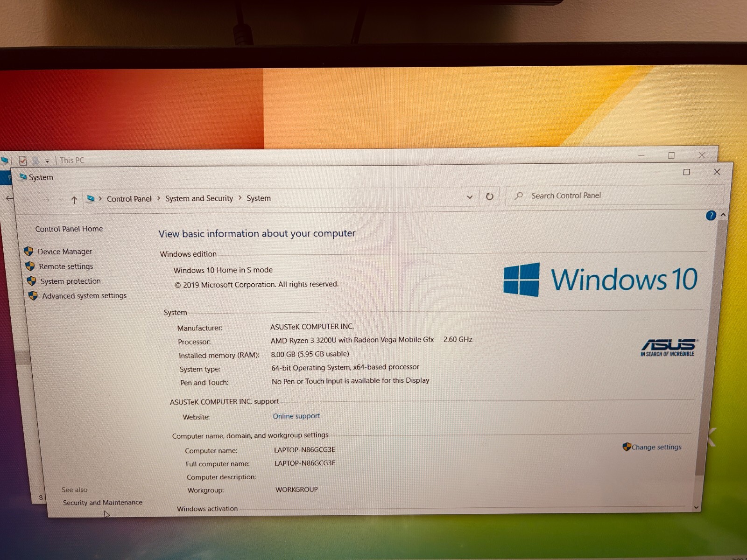Select ASUSTeK COMPUTER INC. manufacturer value

pos(312,327)
